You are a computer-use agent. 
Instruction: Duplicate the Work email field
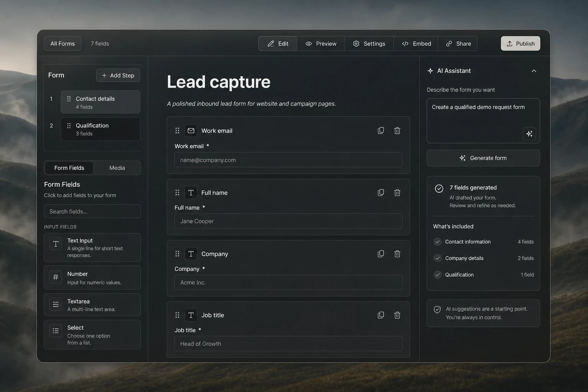[x=381, y=131]
